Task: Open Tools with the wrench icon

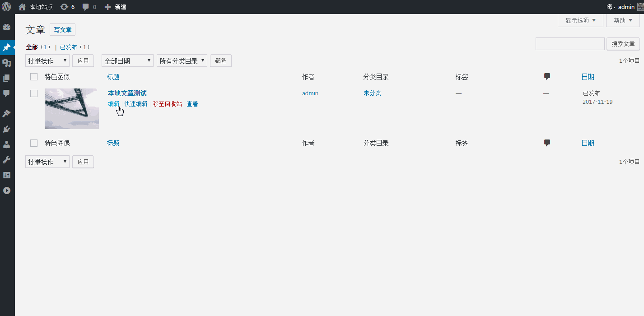Action: point(7,159)
